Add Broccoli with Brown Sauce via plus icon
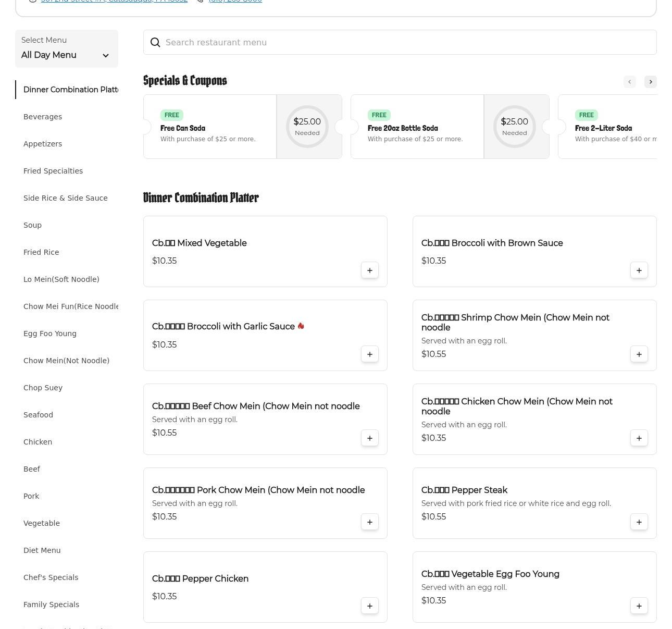 (639, 270)
